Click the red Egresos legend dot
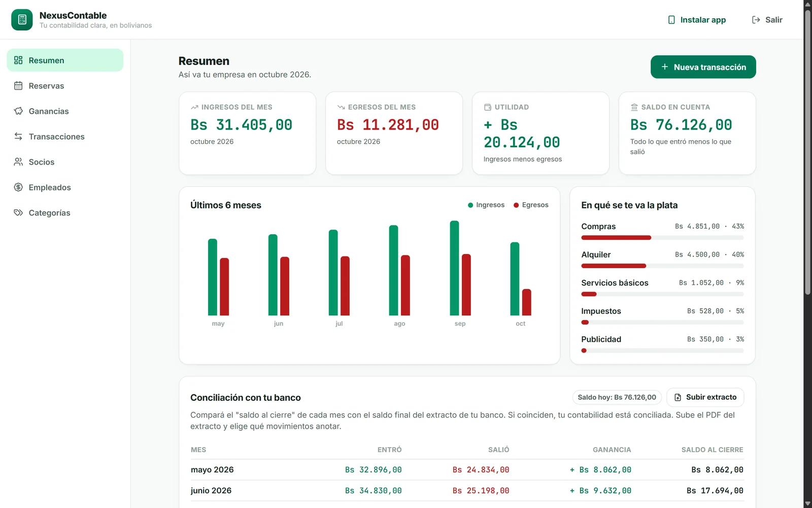 click(516, 205)
